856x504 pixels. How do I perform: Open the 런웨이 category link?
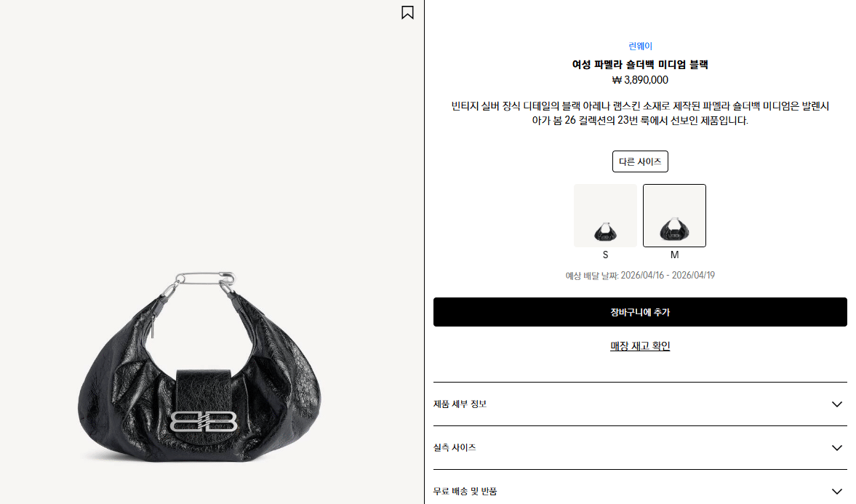click(x=640, y=46)
